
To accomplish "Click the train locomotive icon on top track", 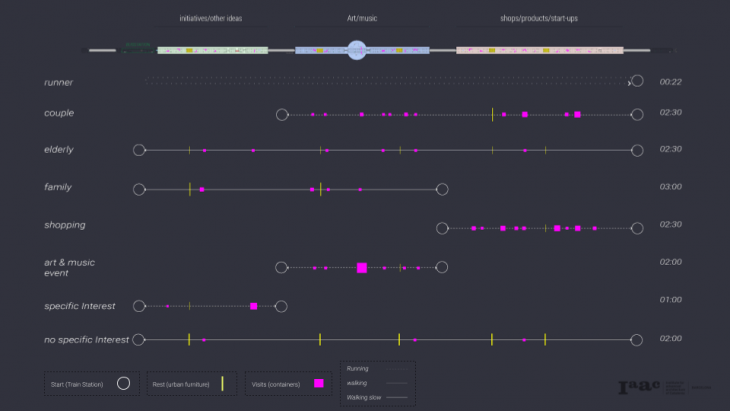I will point(137,49).
